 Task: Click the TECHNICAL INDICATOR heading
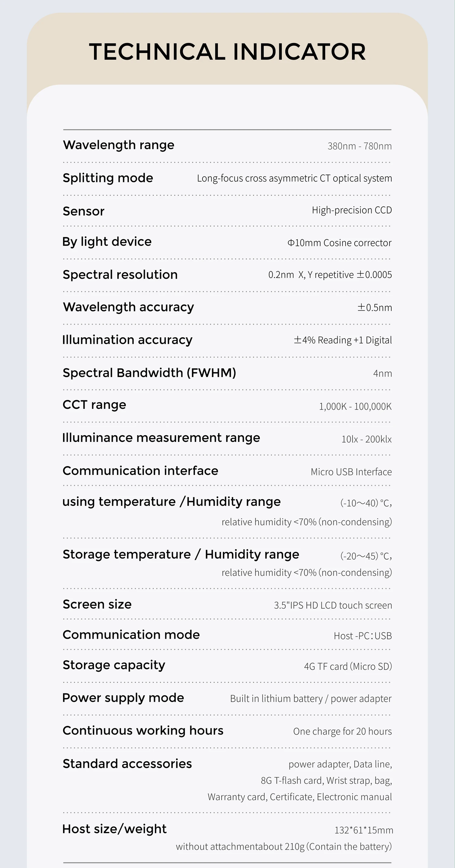[x=227, y=52]
